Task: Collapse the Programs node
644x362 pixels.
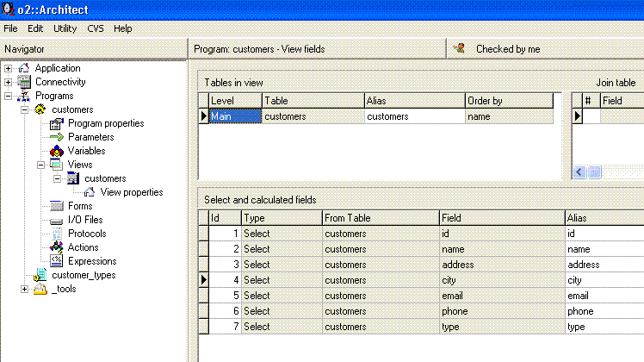Action: 9,97
